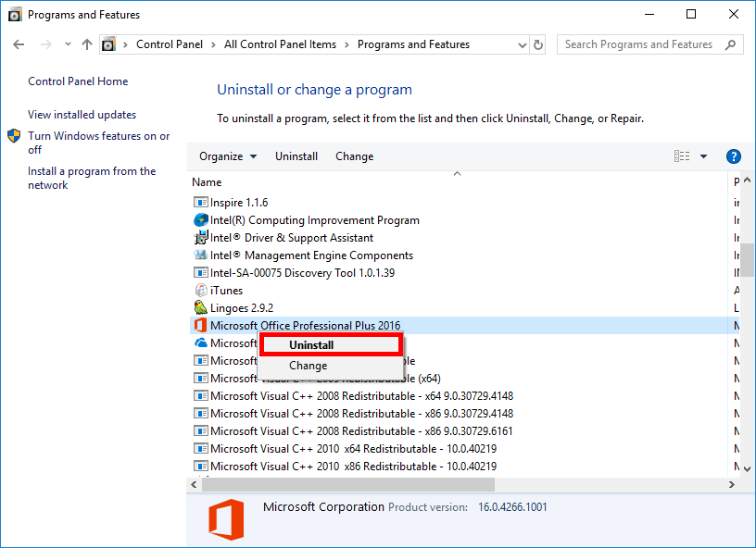756x548 pixels.
Task: Click the horizontal scrollbar thumb
Action: click(348, 484)
